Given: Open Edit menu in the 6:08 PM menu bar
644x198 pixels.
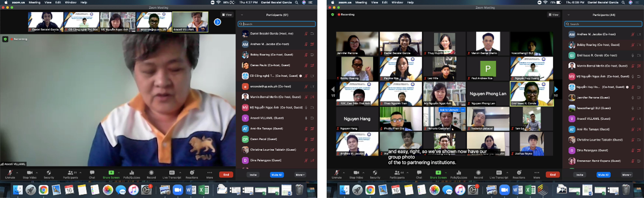Looking at the screenshot, I should pyautogui.click(x=384, y=2).
